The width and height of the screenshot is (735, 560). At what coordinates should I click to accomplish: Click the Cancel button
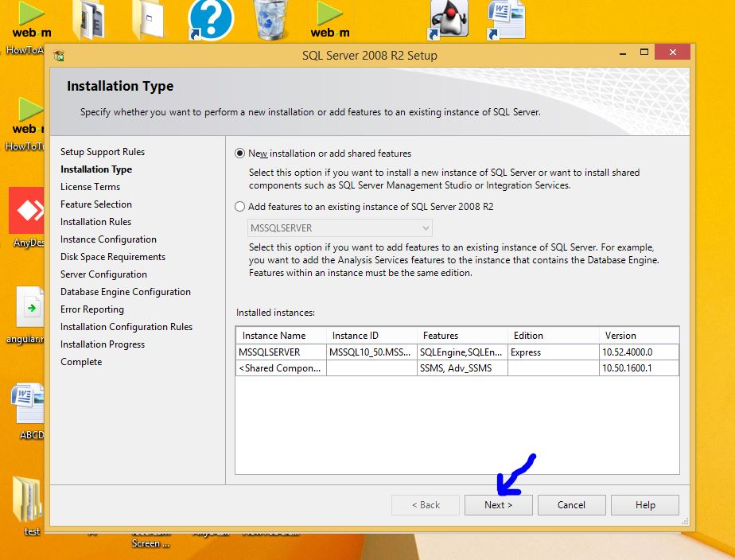[x=571, y=505]
